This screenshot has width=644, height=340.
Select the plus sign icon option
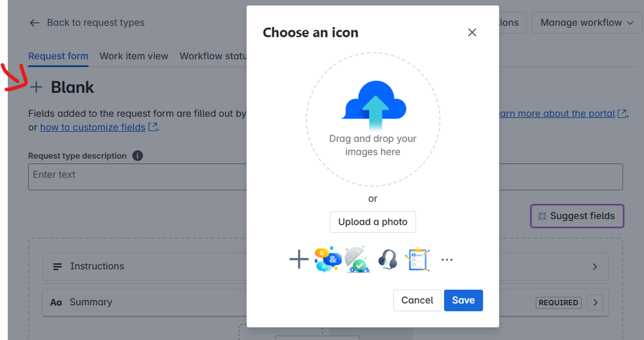point(299,259)
